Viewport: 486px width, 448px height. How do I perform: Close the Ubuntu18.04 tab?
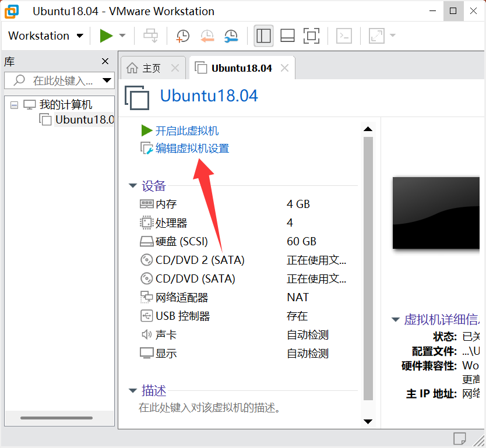(x=284, y=68)
